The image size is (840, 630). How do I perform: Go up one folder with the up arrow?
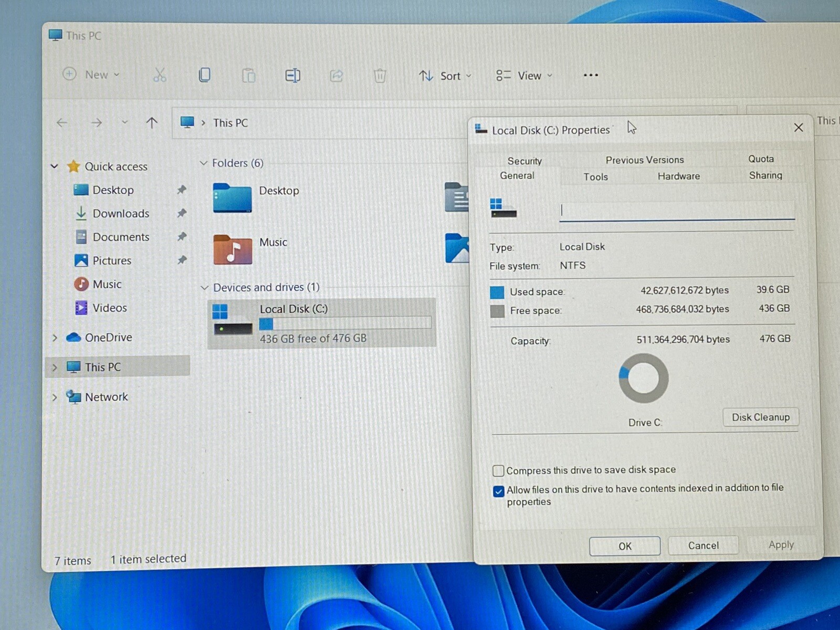pyautogui.click(x=152, y=123)
